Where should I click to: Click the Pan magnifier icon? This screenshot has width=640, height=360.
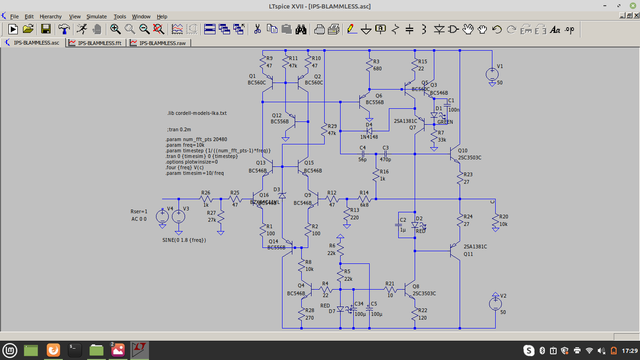130,29
